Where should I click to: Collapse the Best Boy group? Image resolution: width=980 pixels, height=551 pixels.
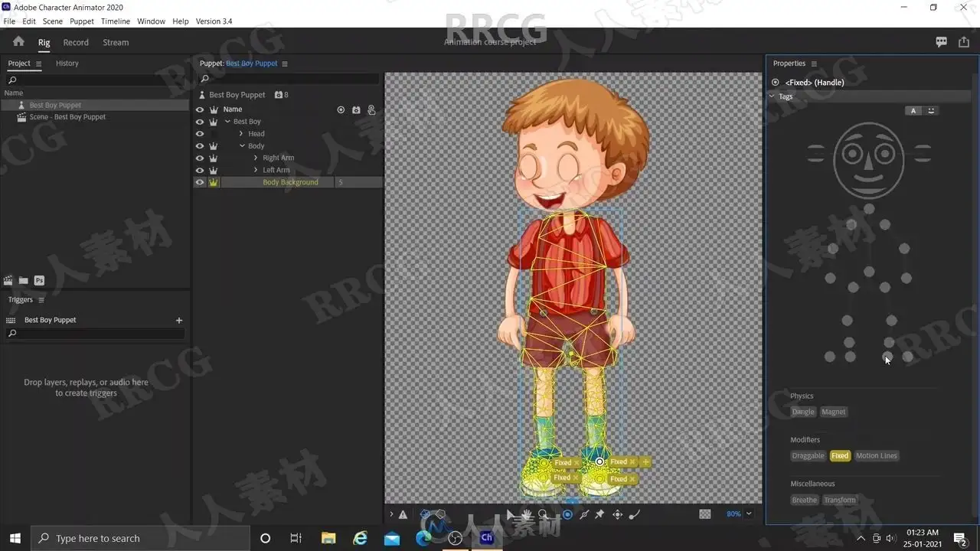point(227,122)
